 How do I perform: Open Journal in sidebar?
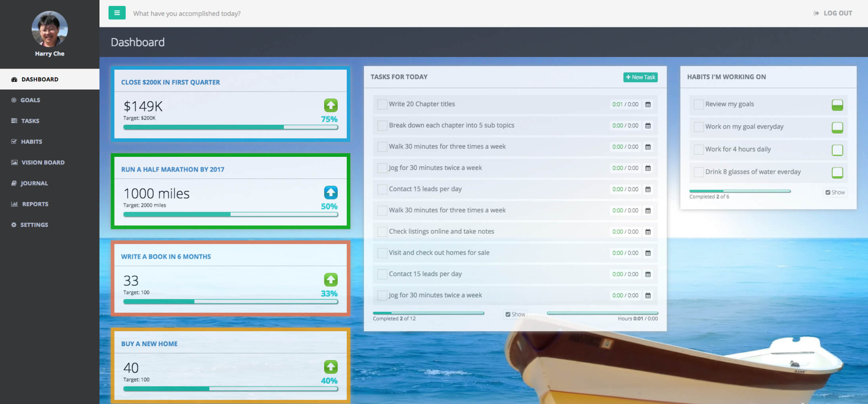tap(50, 183)
